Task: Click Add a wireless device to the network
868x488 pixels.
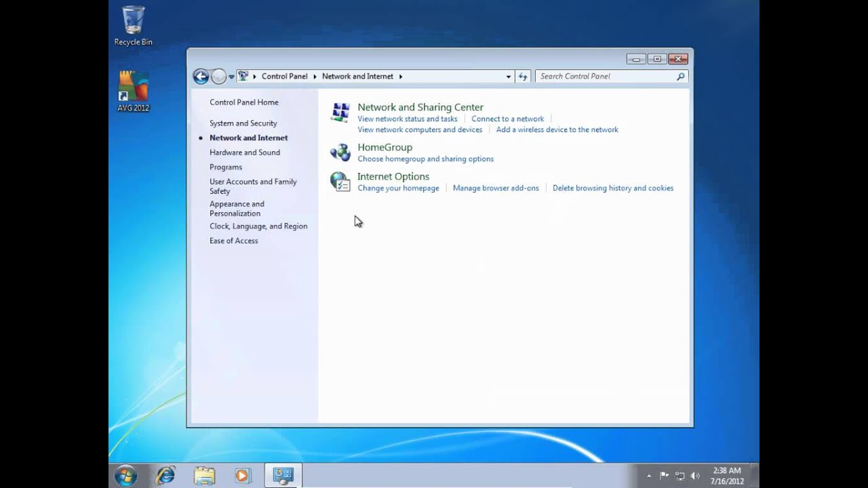Action: [x=557, y=130]
